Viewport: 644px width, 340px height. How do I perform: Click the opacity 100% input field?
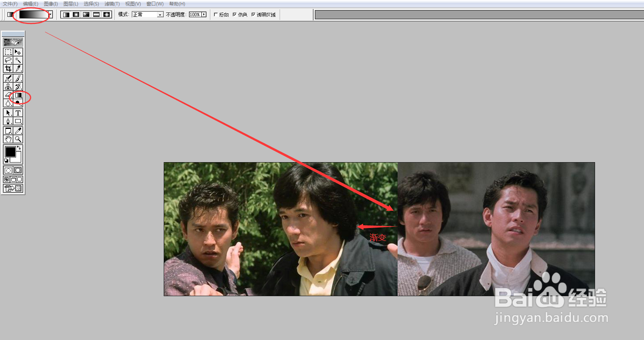[x=195, y=14]
